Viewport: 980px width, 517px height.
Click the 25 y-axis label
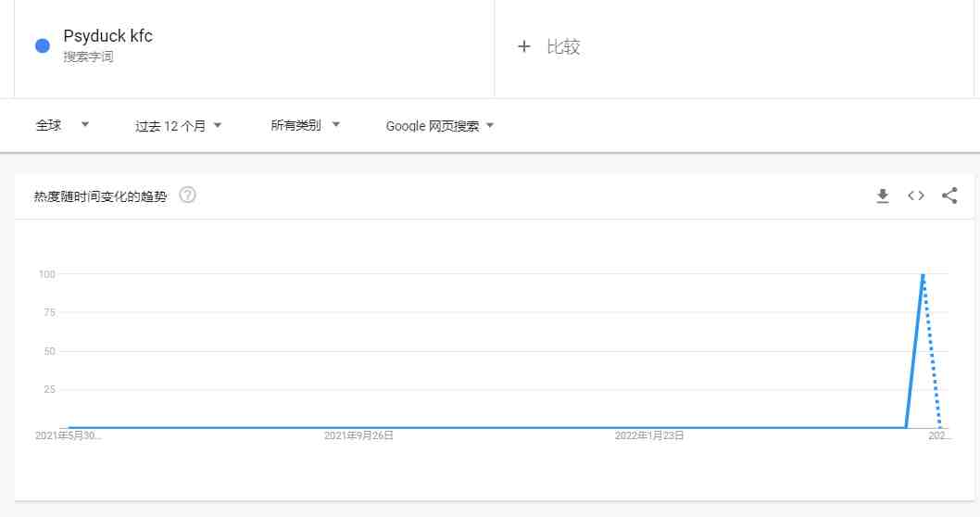[49, 389]
